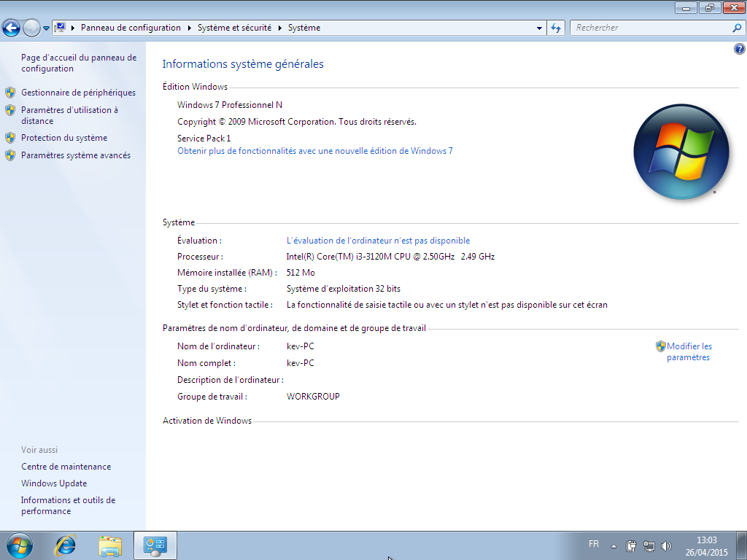Open Centre de maintenance
Image resolution: width=747 pixels, height=560 pixels.
pyautogui.click(x=66, y=467)
